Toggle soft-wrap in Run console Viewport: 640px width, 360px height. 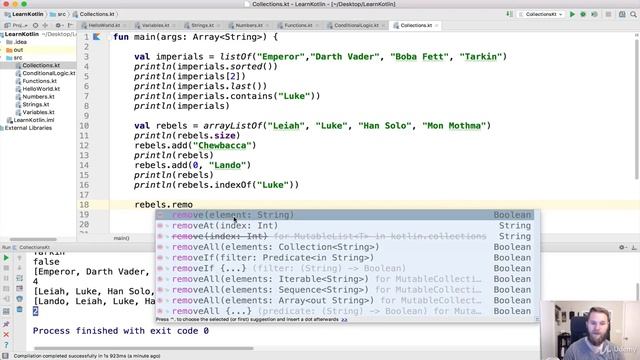pyautogui.click(x=20, y=278)
